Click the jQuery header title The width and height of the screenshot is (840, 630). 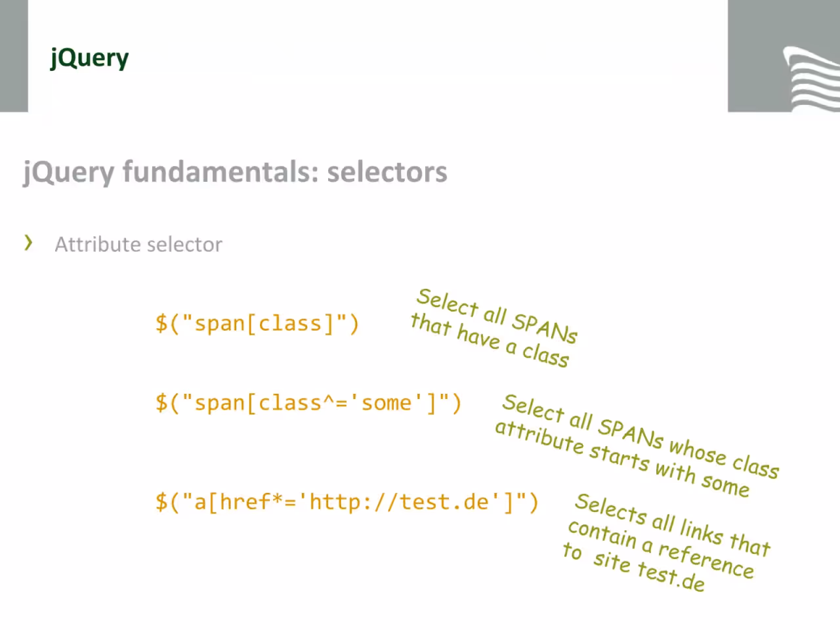pos(89,58)
